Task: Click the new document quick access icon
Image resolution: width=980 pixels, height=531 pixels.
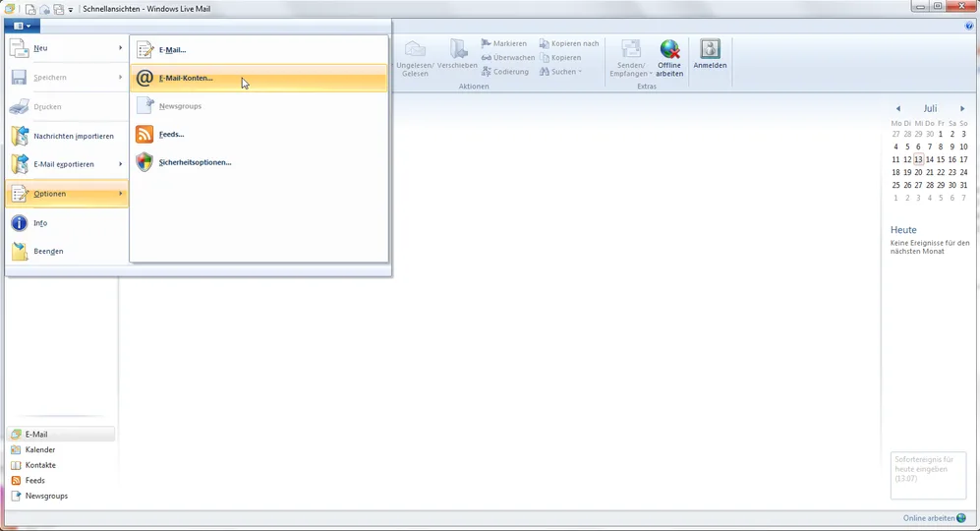Action: point(30,10)
